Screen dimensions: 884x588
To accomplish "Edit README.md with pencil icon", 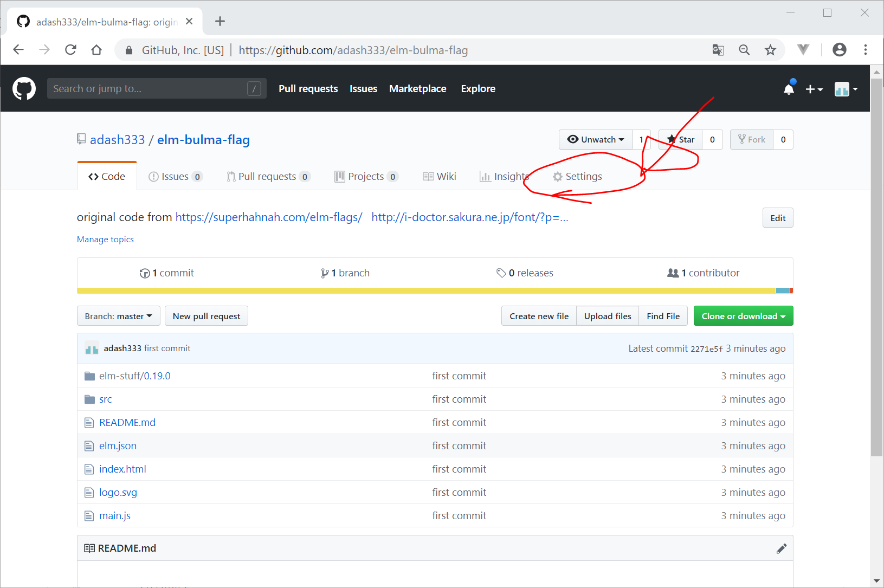I will point(781,548).
